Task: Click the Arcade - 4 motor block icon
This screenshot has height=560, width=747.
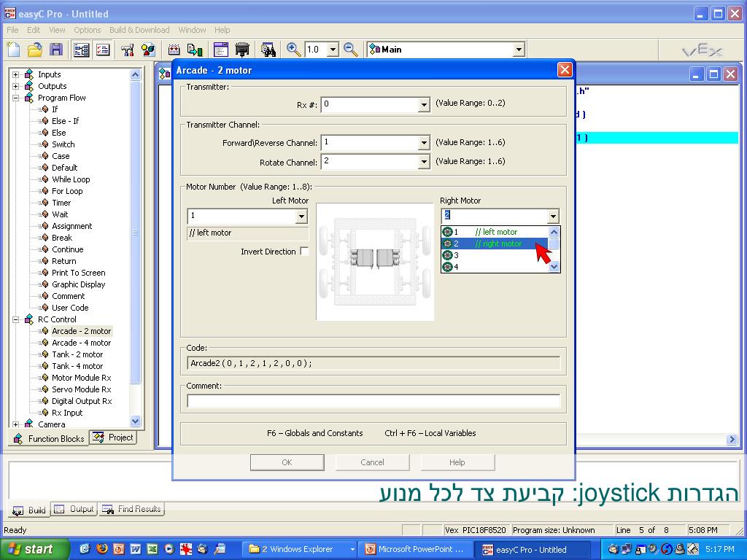Action: [44, 343]
